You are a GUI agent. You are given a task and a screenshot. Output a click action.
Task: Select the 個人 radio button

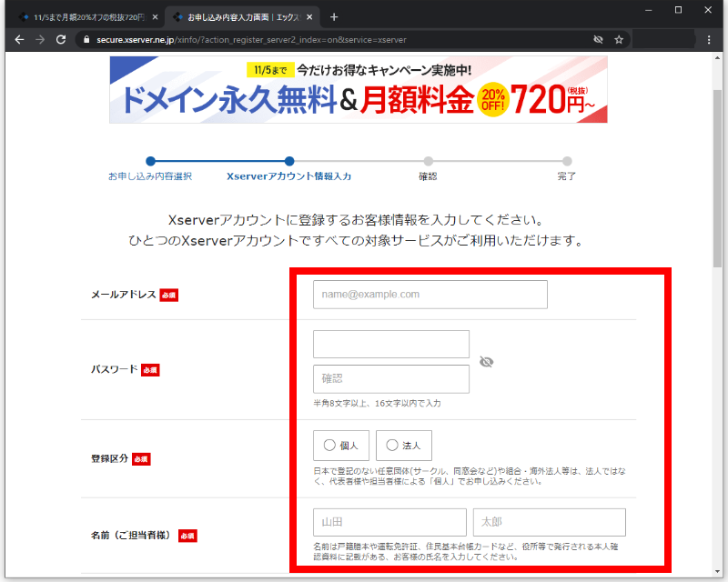329,445
